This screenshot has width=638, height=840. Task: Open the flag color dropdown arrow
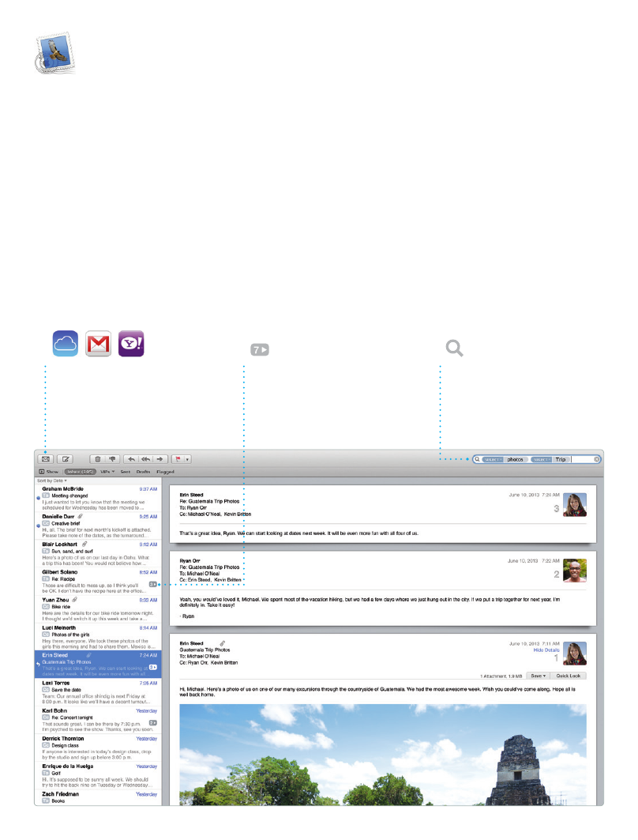click(187, 459)
